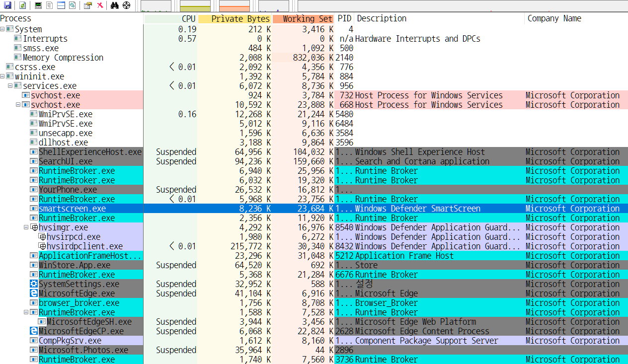Click the csrss.exe process icon
628x364 pixels.
[x=10, y=67]
